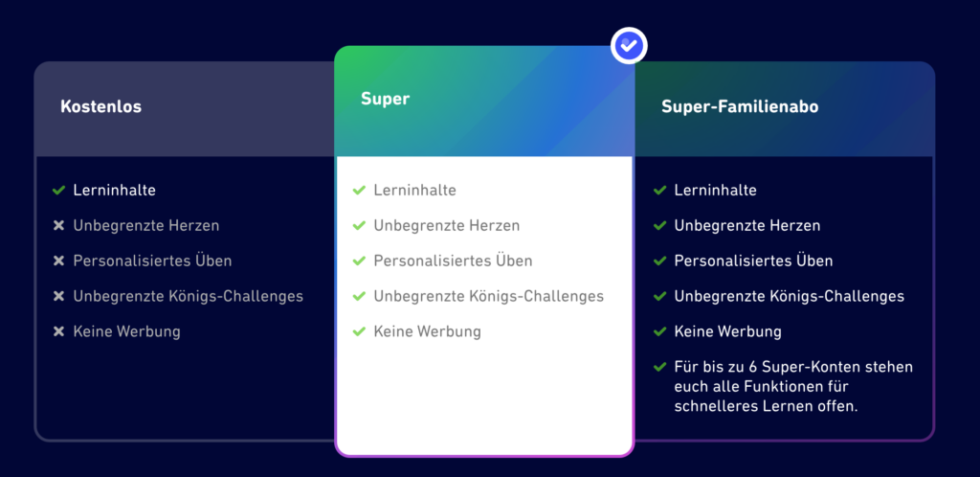Click the check icon beside Unbegrenzte Herzen in Super
The width and height of the screenshot is (980, 477).
tap(359, 226)
